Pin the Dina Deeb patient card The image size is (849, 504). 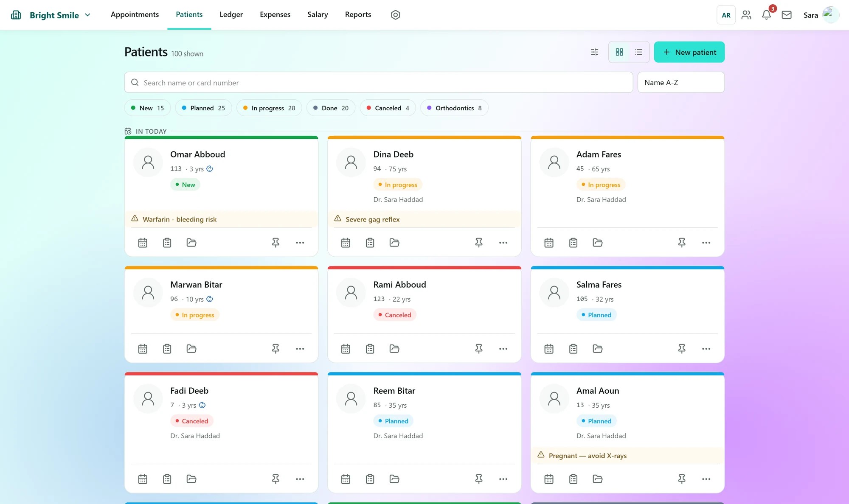tap(479, 243)
